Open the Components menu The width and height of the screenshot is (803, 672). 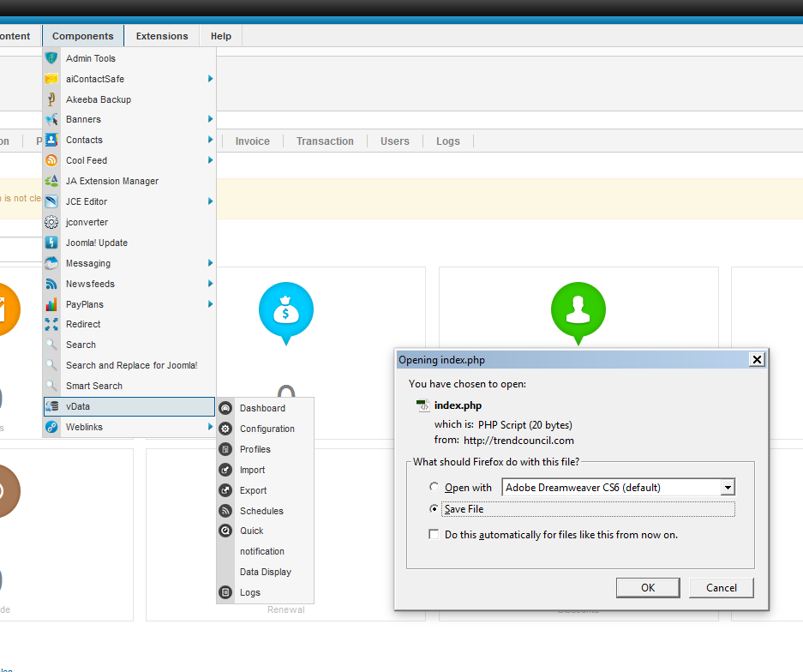(83, 36)
